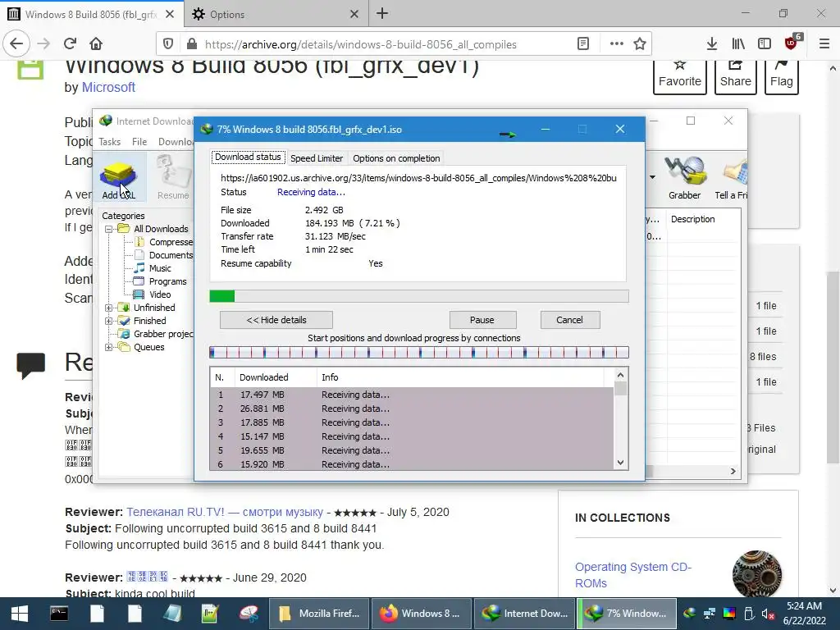Click the Favorite button on archive.org
840x630 pixels.
click(680, 76)
